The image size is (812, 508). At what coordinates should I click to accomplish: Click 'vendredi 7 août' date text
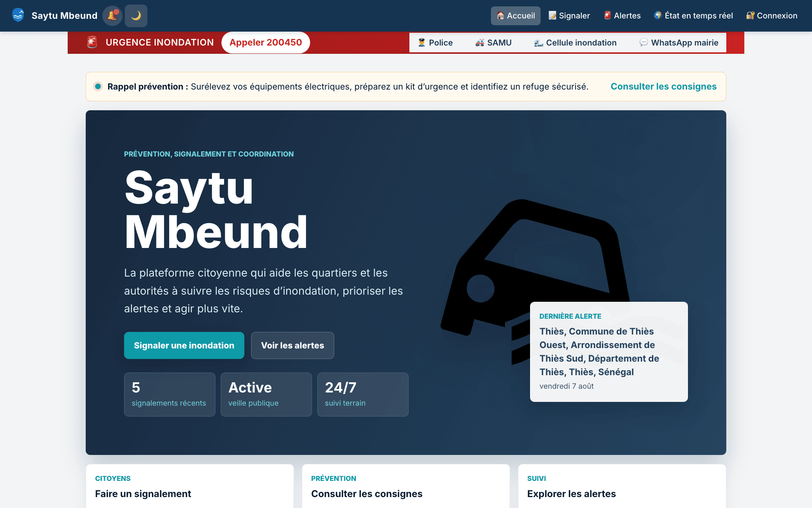point(567,386)
